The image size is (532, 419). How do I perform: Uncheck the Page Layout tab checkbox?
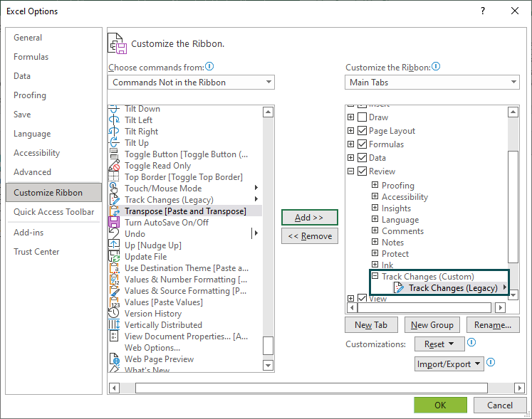362,130
